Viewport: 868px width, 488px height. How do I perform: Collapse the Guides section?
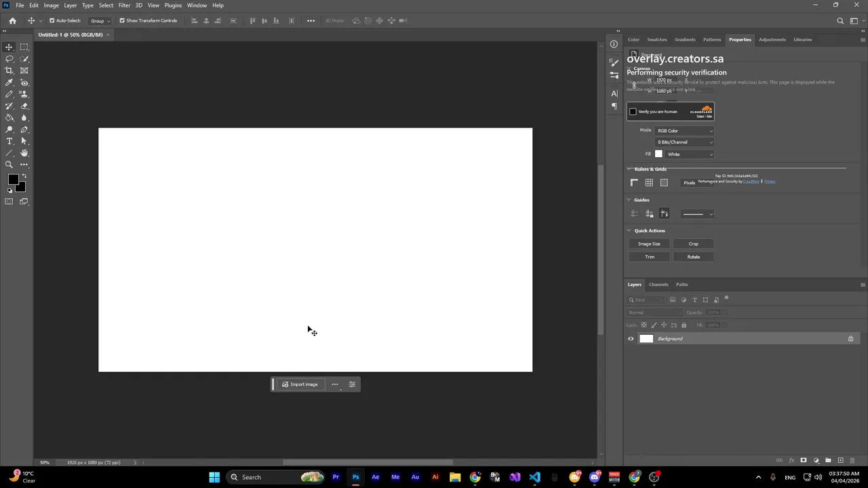[x=629, y=200]
